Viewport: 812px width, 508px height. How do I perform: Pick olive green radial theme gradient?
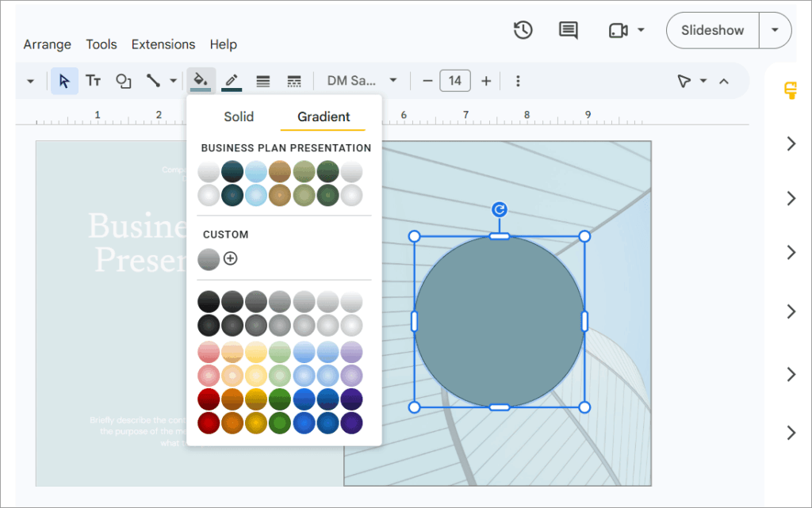[x=304, y=196]
